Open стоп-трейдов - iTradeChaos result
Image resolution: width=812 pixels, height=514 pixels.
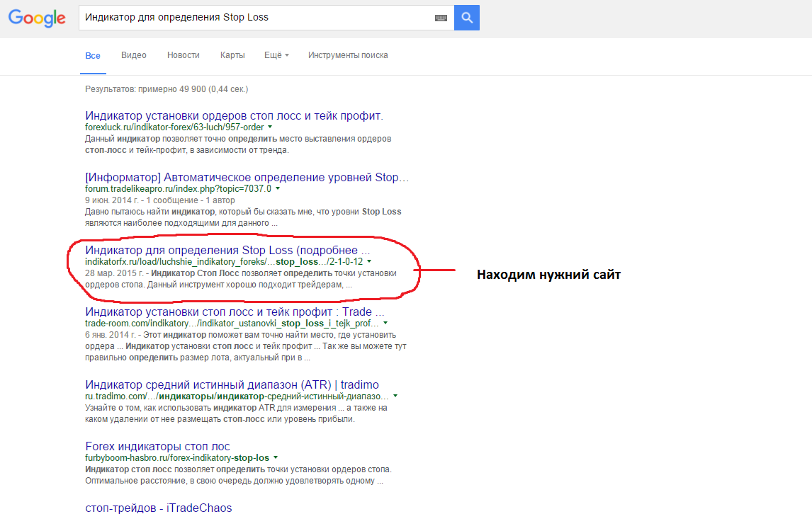pyautogui.click(x=159, y=508)
